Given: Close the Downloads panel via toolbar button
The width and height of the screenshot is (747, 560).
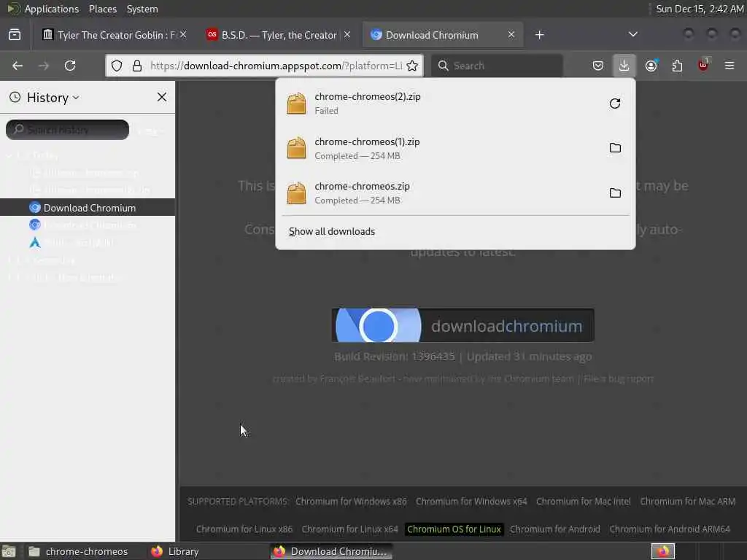Looking at the screenshot, I should click(x=624, y=65).
